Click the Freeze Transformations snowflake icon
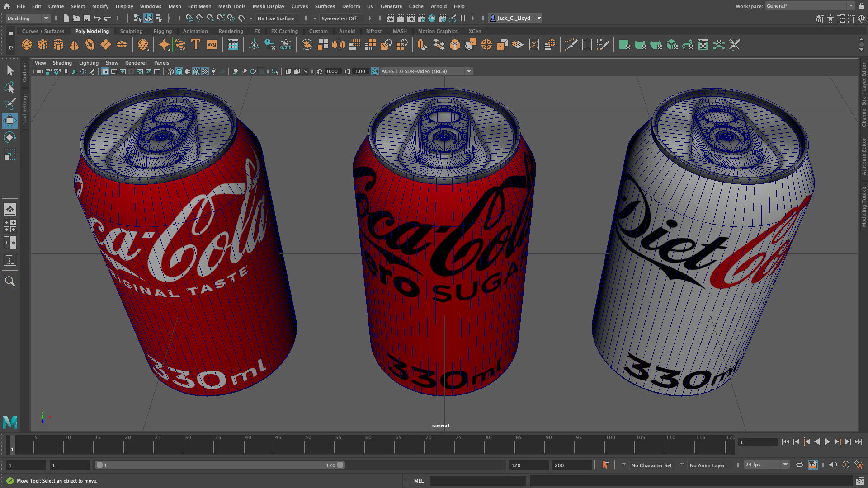Image resolution: width=868 pixels, height=488 pixels. 286,45
